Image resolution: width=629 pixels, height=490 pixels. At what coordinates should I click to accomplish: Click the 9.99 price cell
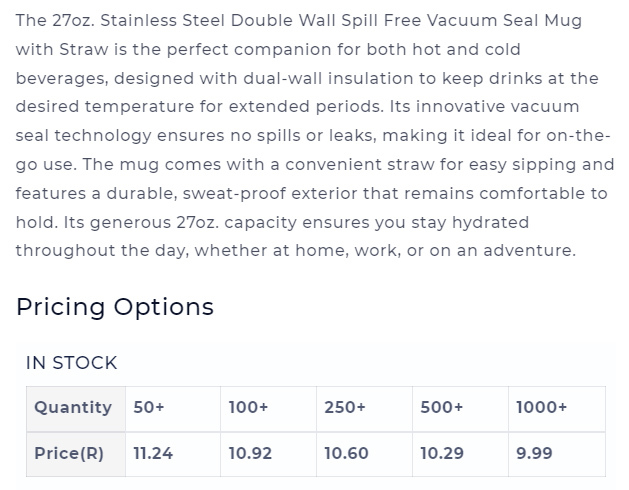pyautogui.click(x=557, y=454)
